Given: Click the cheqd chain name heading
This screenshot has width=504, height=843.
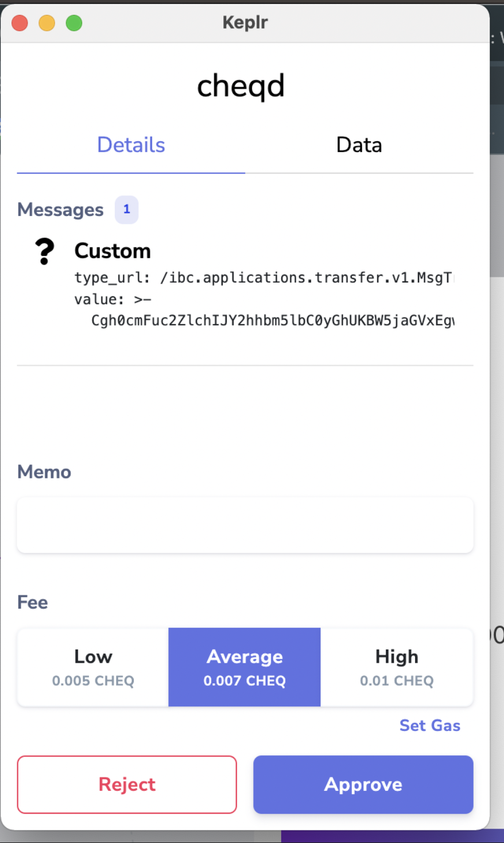Looking at the screenshot, I should click(241, 86).
